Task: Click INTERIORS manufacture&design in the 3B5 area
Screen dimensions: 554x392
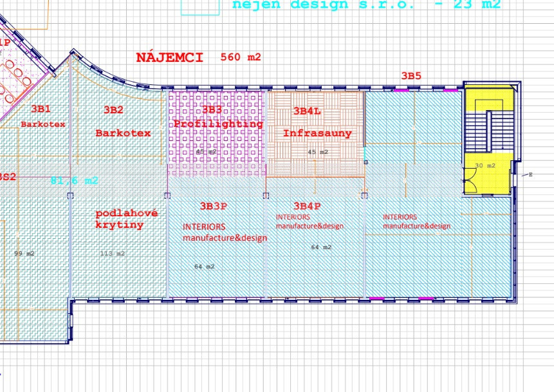Action: coord(416,221)
